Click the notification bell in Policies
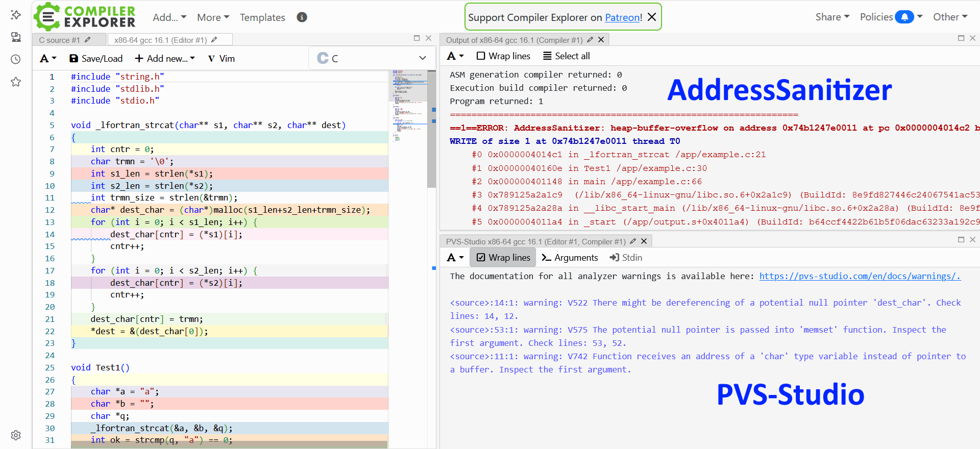The width and height of the screenshot is (980, 449). tap(904, 17)
